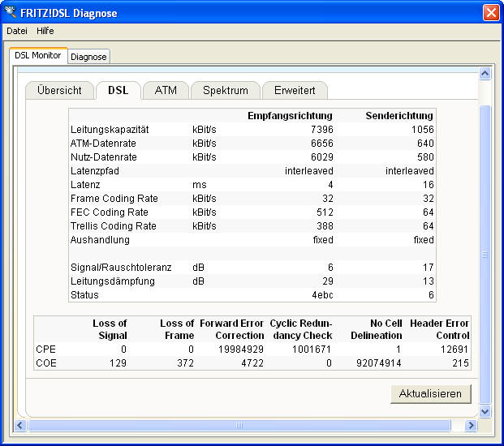Click Trellis Coding Rate value 388
Screen dimensions: 504x446
325,226
